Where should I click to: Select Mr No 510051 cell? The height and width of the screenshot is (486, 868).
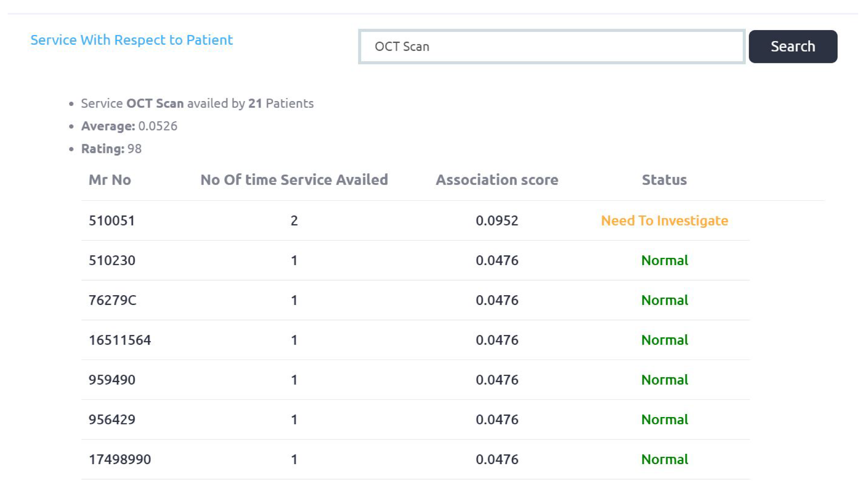point(112,221)
